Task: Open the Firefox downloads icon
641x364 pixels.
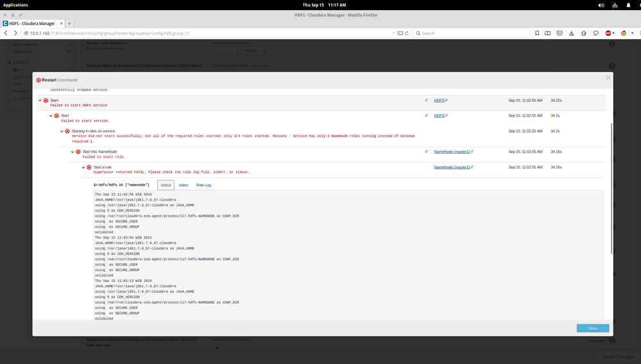Action: pyautogui.click(x=572, y=33)
